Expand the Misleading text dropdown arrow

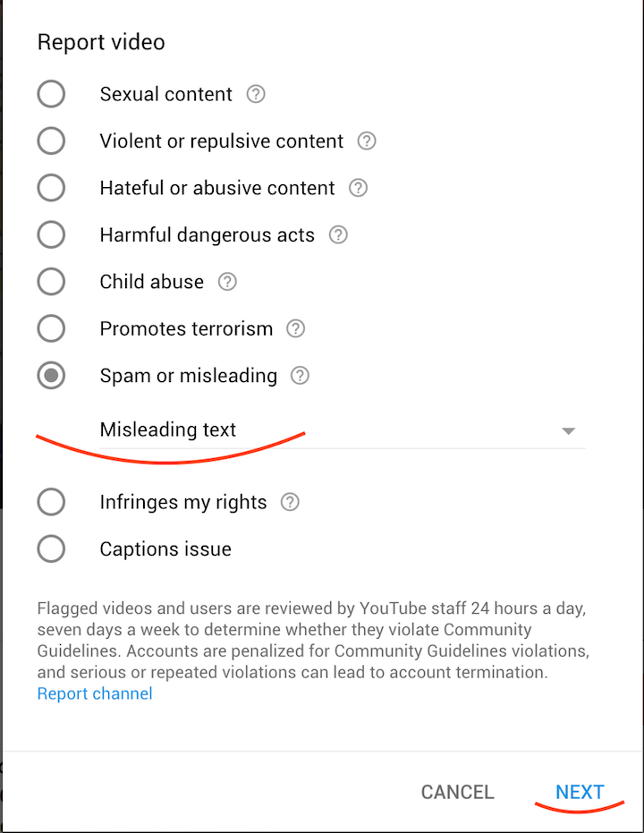568,430
